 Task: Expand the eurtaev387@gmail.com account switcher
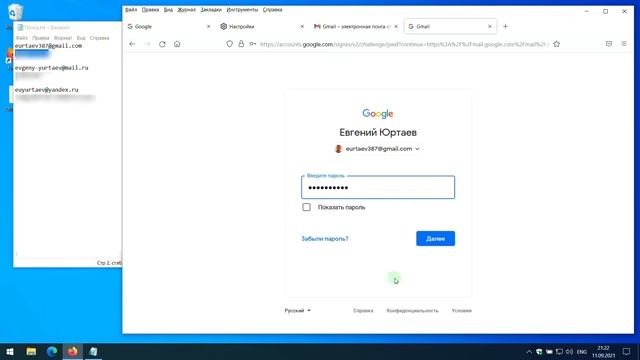coord(378,149)
